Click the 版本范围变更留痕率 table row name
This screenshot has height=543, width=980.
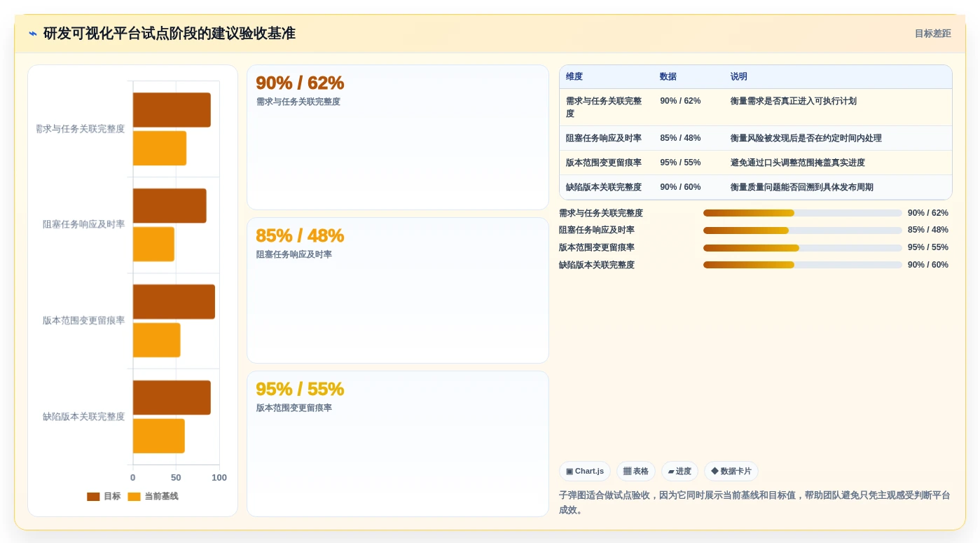click(x=604, y=163)
